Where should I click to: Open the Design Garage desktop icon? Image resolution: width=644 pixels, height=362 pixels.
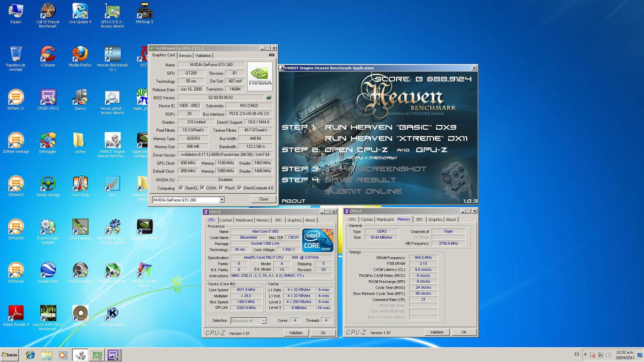pos(48,186)
